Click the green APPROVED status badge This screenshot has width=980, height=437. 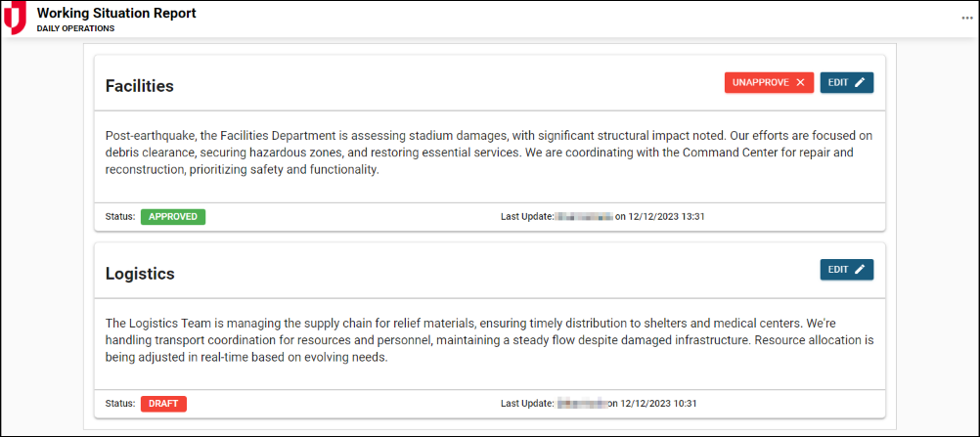coord(173,217)
